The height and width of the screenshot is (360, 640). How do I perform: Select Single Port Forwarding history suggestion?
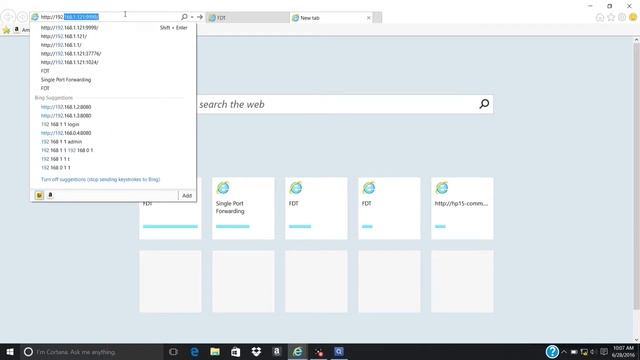[x=66, y=80]
